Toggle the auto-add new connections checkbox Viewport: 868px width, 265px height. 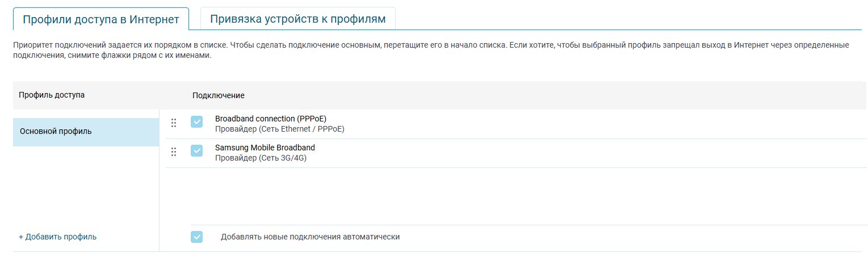(x=196, y=237)
